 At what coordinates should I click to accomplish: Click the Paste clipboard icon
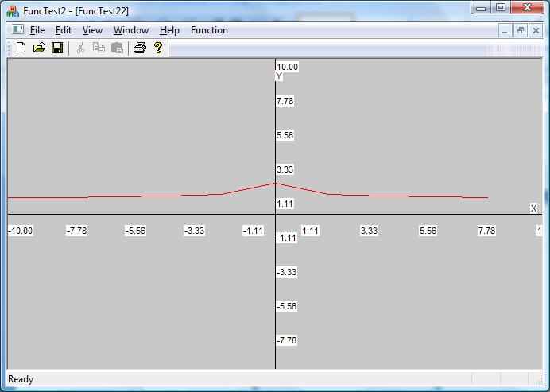click(117, 48)
